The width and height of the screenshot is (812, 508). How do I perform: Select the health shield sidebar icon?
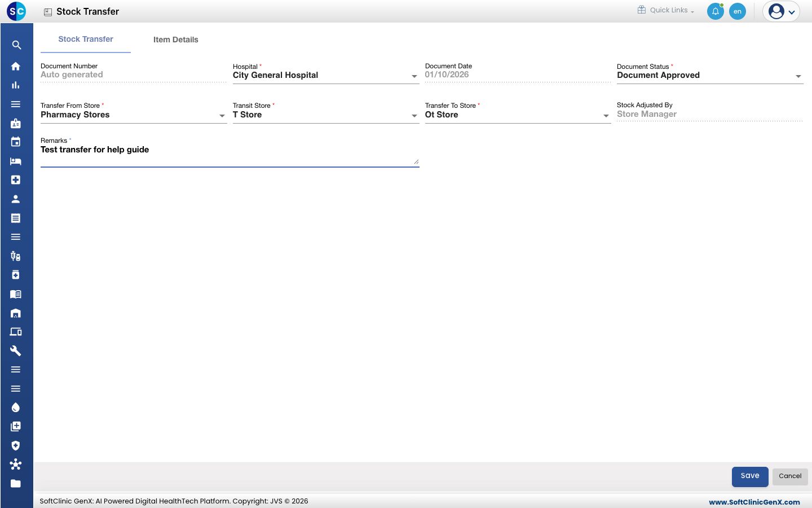pos(16,445)
